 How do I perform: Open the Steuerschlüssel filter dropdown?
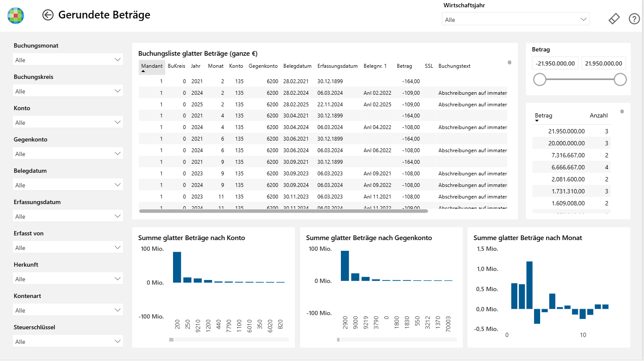click(68, 341)
